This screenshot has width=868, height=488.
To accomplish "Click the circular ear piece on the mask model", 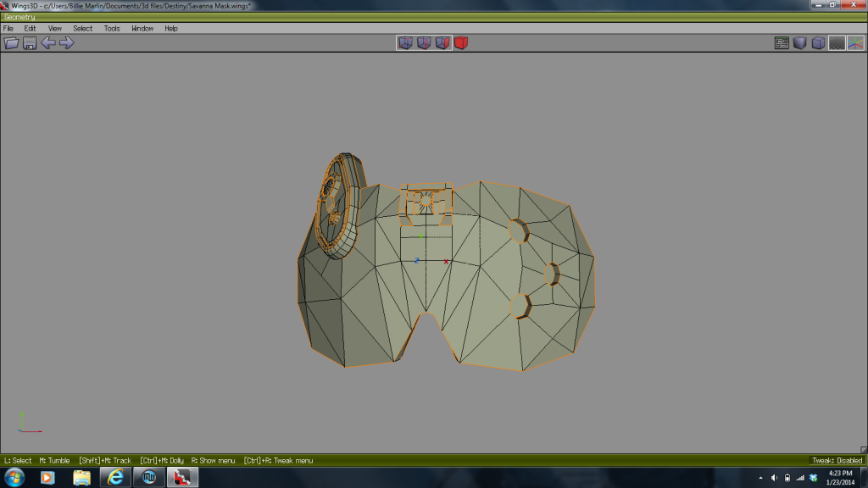I will tap(339, 206).
